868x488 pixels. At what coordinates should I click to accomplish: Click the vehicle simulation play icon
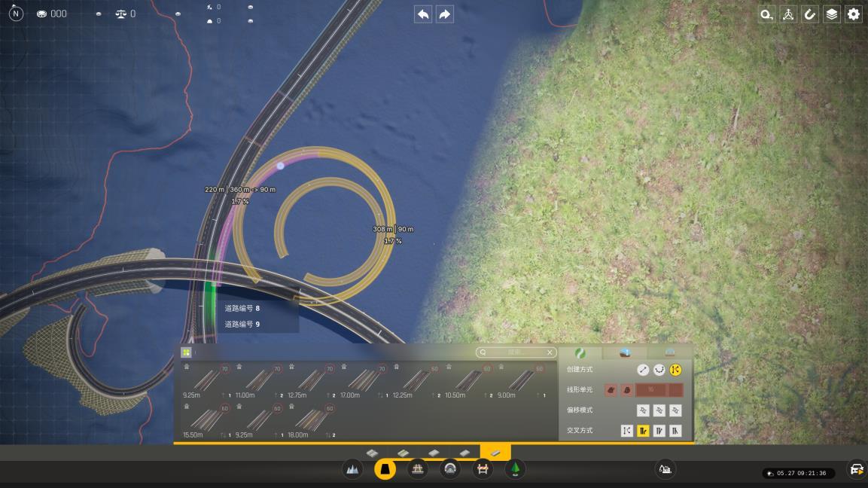857,470
